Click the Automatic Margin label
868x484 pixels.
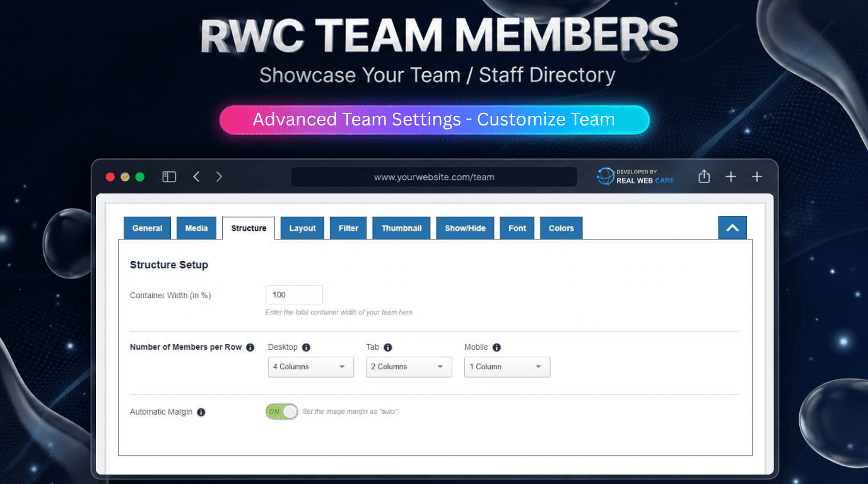pos(161,412)
